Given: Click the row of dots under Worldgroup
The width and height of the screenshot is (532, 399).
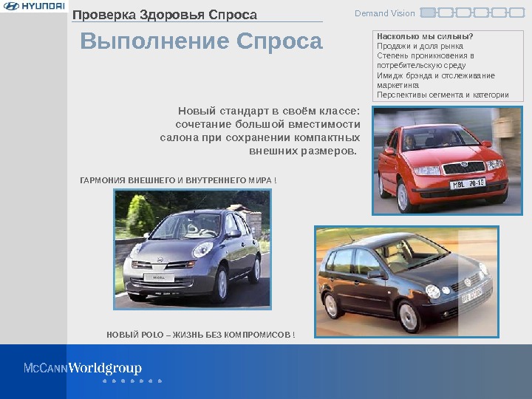Looking at the screenshot, I should (132, 381).
